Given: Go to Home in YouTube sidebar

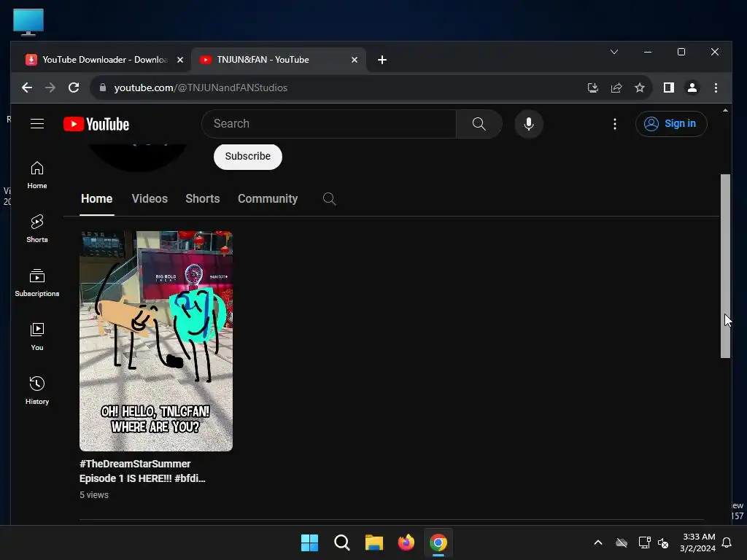Looking at the screenshot, I should (37, 175).
